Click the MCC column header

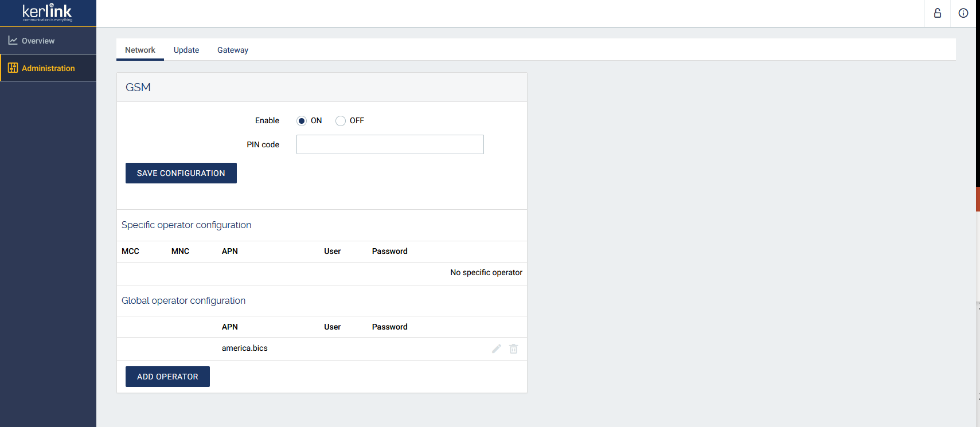pos(130,251)
